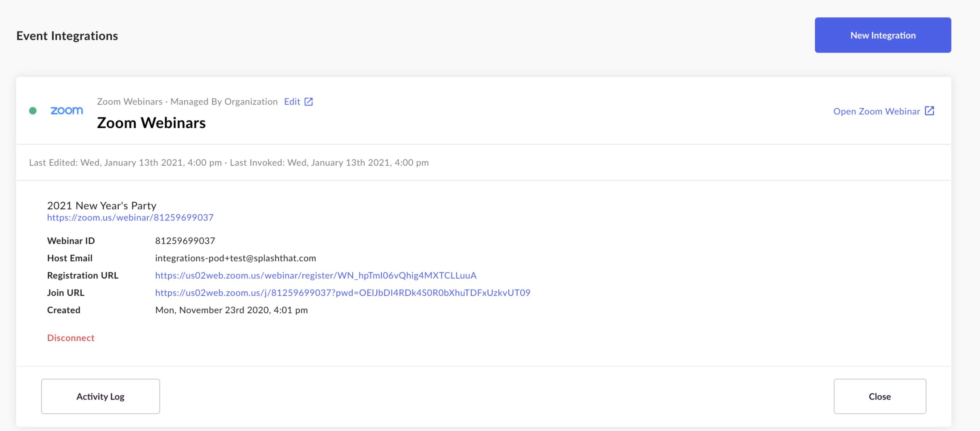The image size is (980, 431).
Task: Click the external link icon beside Edit
Action: coord(309,102)
